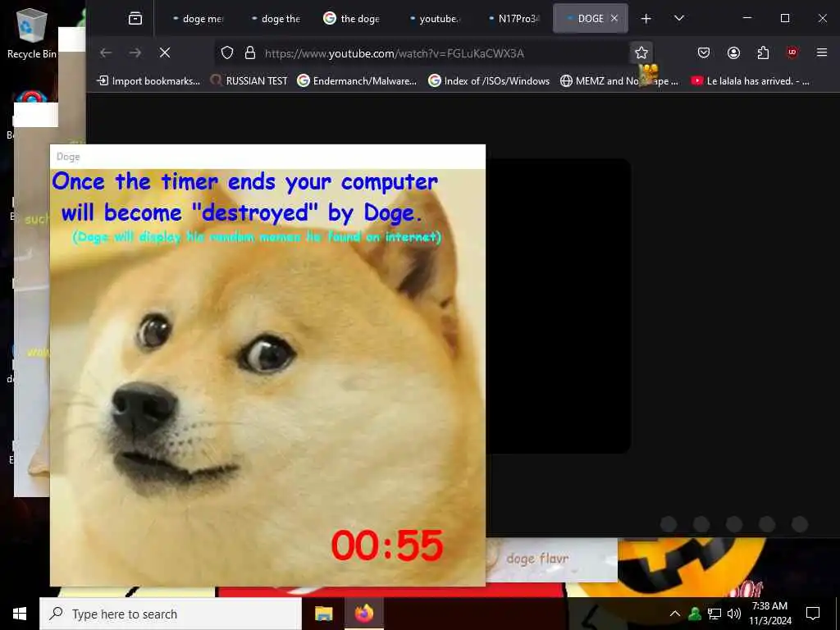Click the red 00:55 countdown timer

[x=387, y=546]
